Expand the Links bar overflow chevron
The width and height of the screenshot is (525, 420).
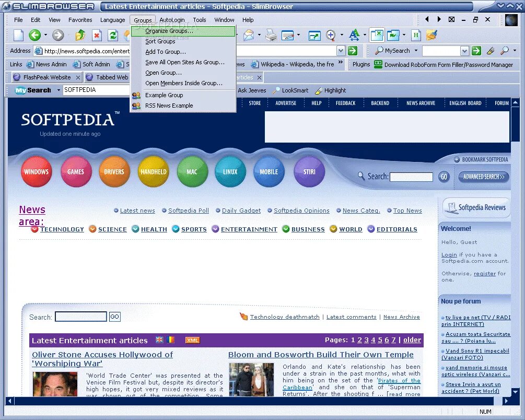341,62
